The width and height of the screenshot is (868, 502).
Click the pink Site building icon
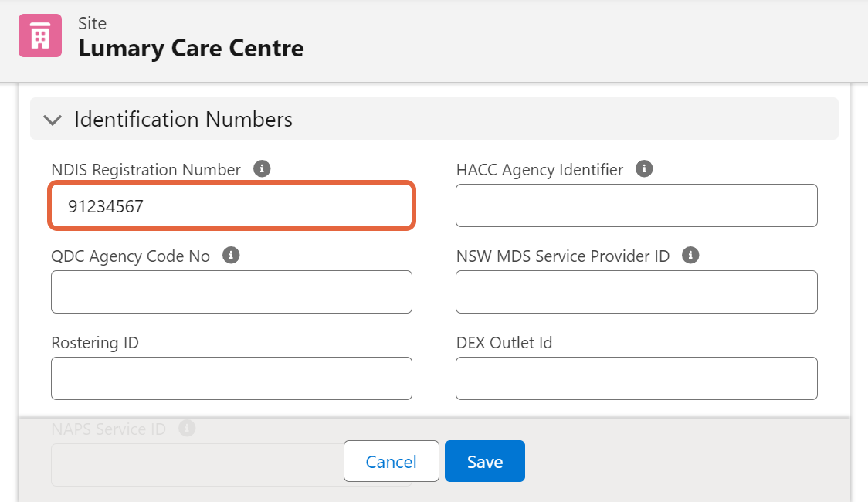point(40,36)
